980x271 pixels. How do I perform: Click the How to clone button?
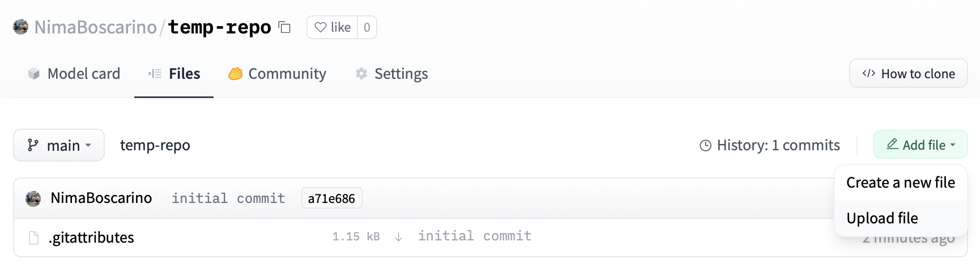[908, 74]
